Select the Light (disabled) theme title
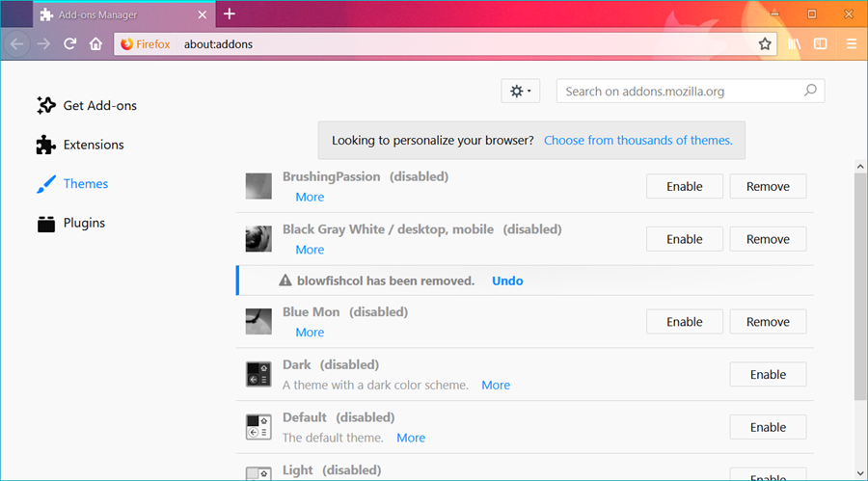 pos(332,470)
